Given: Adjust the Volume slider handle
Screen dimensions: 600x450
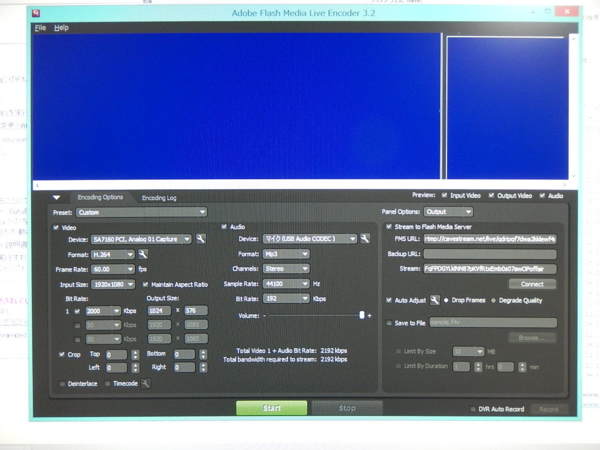Looking at the screenshot, I should 362,315.
